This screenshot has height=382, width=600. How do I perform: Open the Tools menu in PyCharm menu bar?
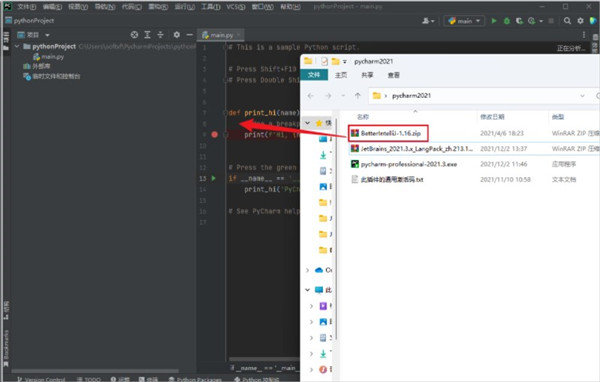pos(210,7)
